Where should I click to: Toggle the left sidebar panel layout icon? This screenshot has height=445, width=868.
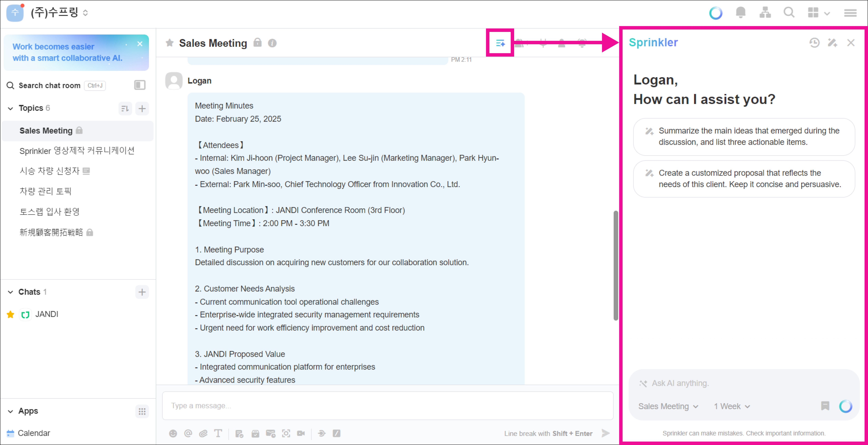pyautogui.click(x=140, y=85)
